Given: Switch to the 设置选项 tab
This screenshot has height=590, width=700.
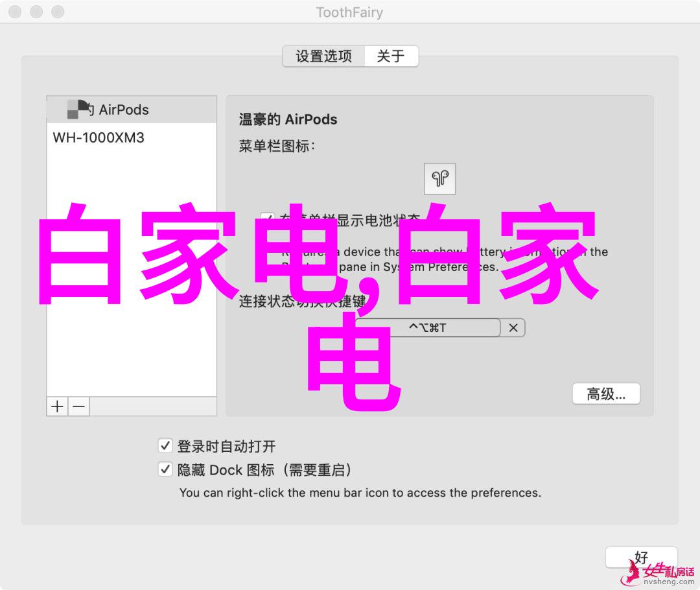Looking at the screenshot, I should coord(323,56).
